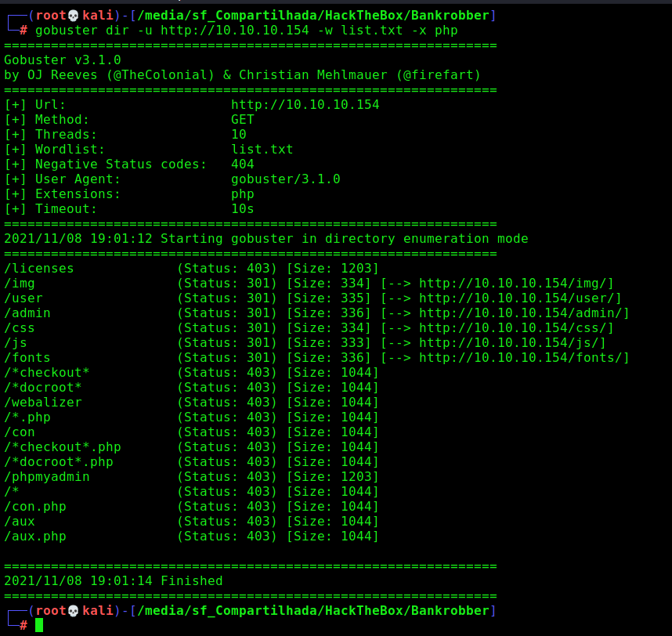Click the /css path entry
Image resolution: width=672 pixels, height=636 pixels.
20,328
